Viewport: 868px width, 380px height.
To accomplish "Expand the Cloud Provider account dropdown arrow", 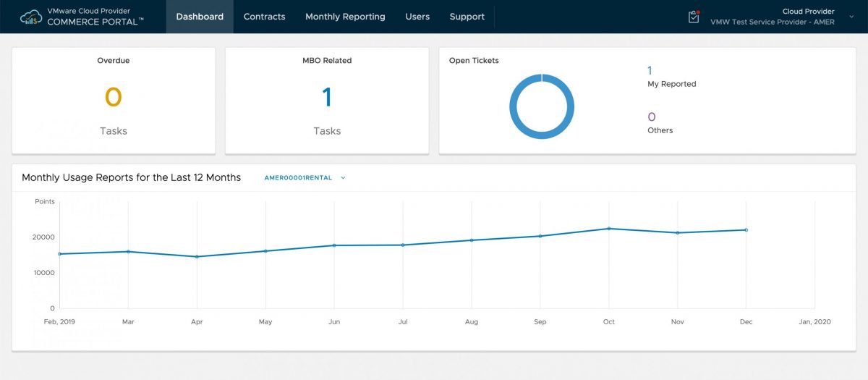I will click(851, 17).
